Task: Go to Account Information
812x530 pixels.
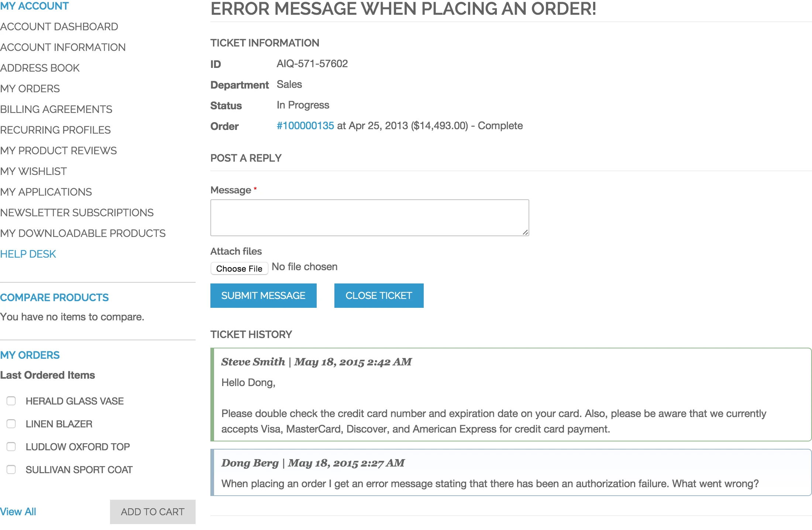Action: [x=63, y=47]
